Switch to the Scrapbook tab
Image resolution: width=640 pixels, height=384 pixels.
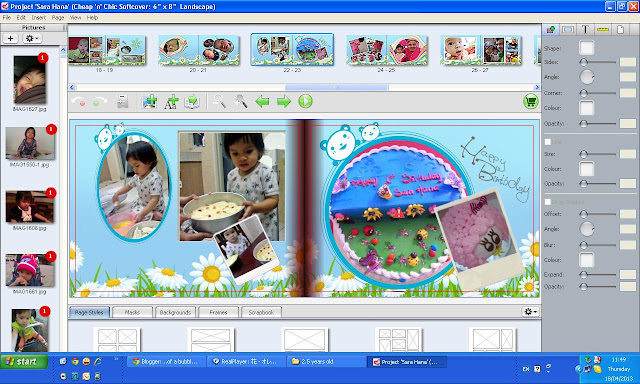261,312
